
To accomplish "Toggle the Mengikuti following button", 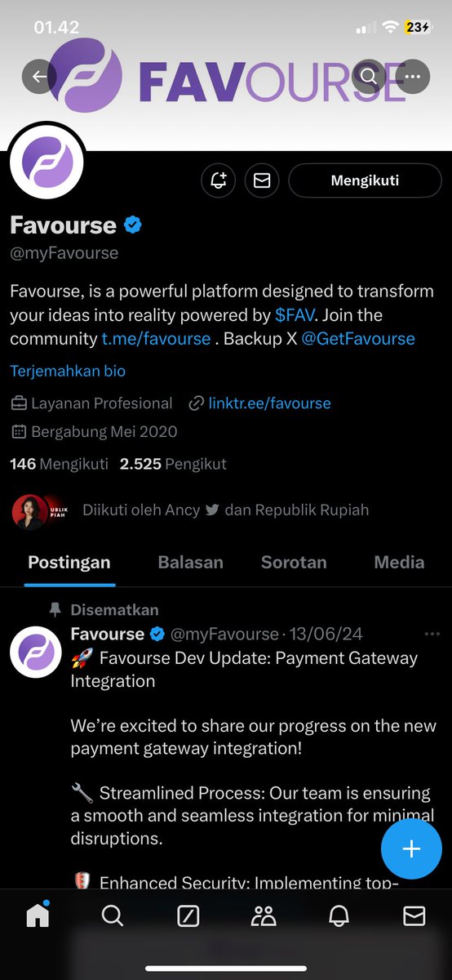I will (x=365, y=180).
